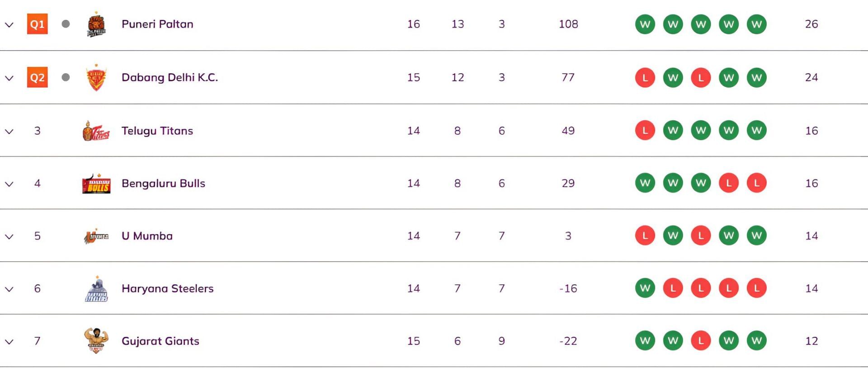This screenshot has height=368, width=868.
Task: Click the Bengaluru Bulls team logo
Action: coord(96,184)
